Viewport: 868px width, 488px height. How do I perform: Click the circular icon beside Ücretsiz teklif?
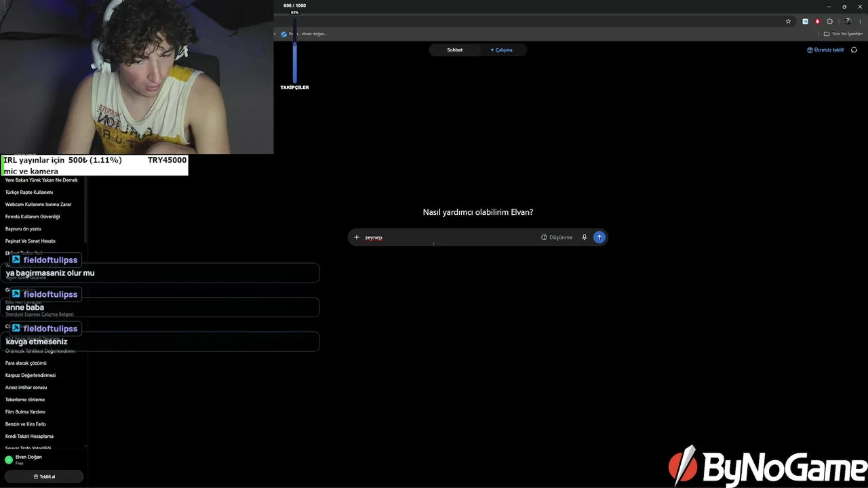coord(854,49)
